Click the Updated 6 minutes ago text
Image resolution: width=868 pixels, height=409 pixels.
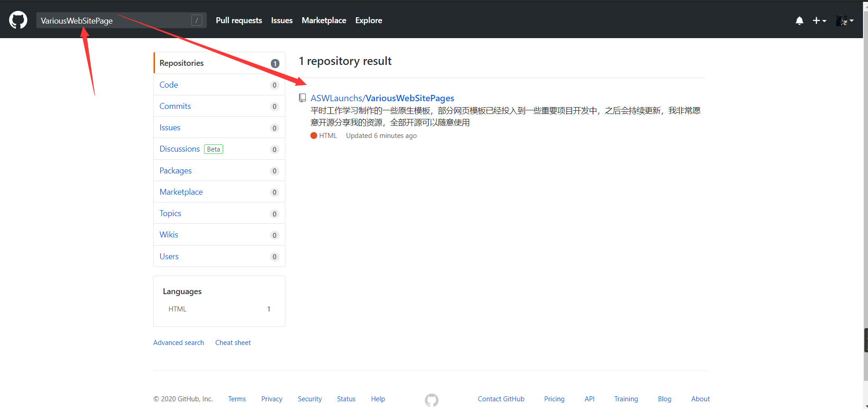(381, 136)
